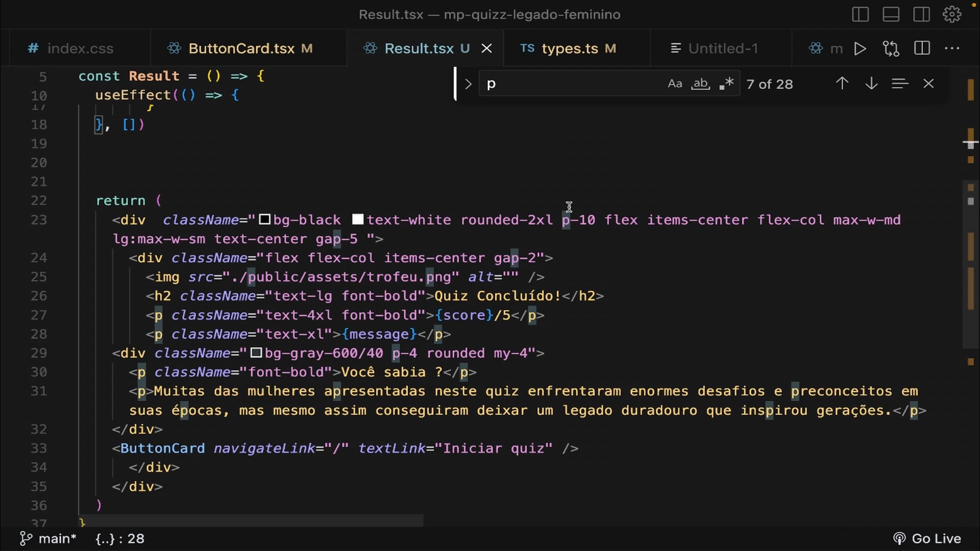The height and width of the screenshot is (551, 980).
Task: Click 'rounded-2xl' class on line 23
Action: pos(506,220)
